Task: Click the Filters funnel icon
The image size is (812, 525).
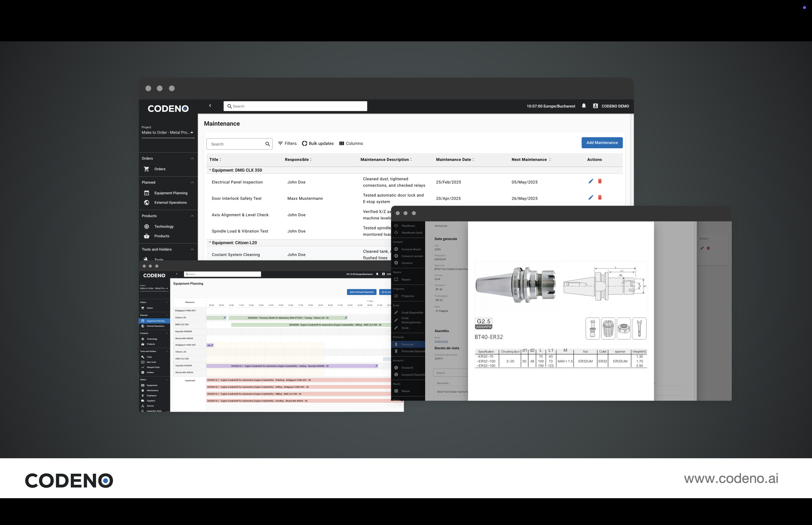Action: (280, 144)
